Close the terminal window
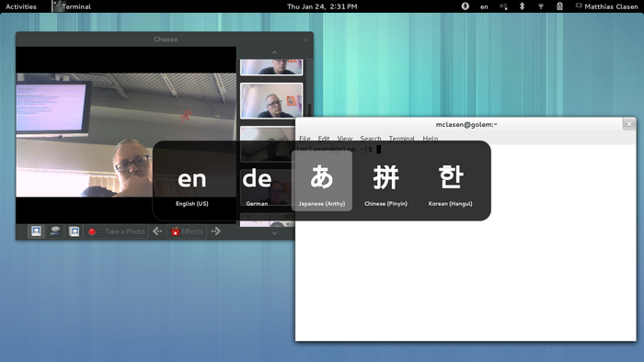Image resolution: width=644 pixels, height=362 pixels. tap(628, 124)
